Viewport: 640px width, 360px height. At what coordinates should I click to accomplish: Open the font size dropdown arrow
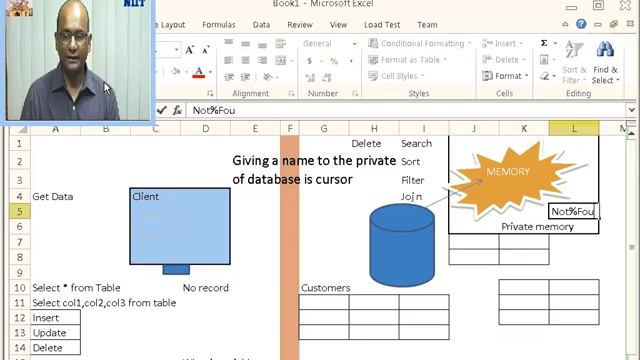tap(176, 50)
